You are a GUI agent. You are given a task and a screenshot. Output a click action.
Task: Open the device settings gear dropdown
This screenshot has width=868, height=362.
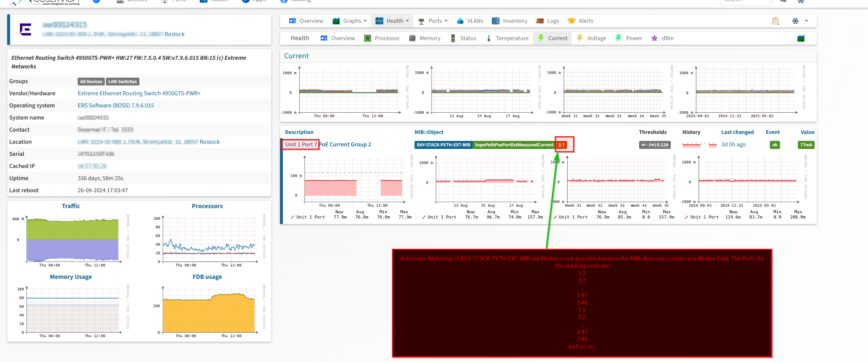coord(800,21)
